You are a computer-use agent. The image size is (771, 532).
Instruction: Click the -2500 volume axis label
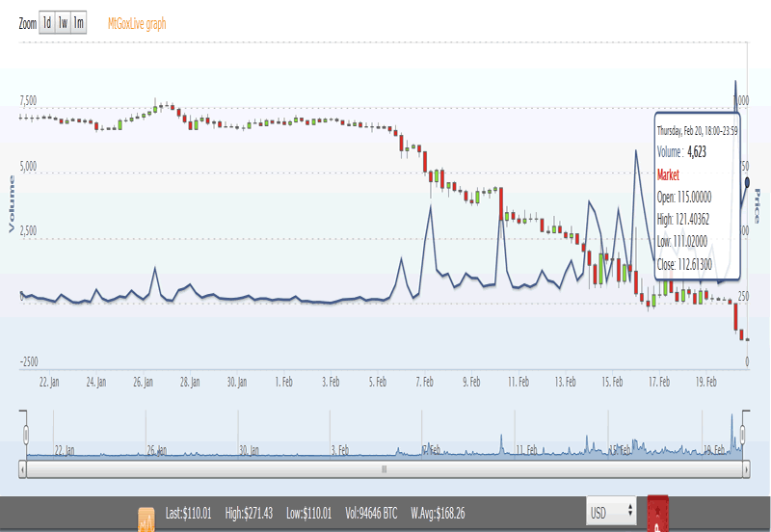pyautogui.click(x=29, y=361)
